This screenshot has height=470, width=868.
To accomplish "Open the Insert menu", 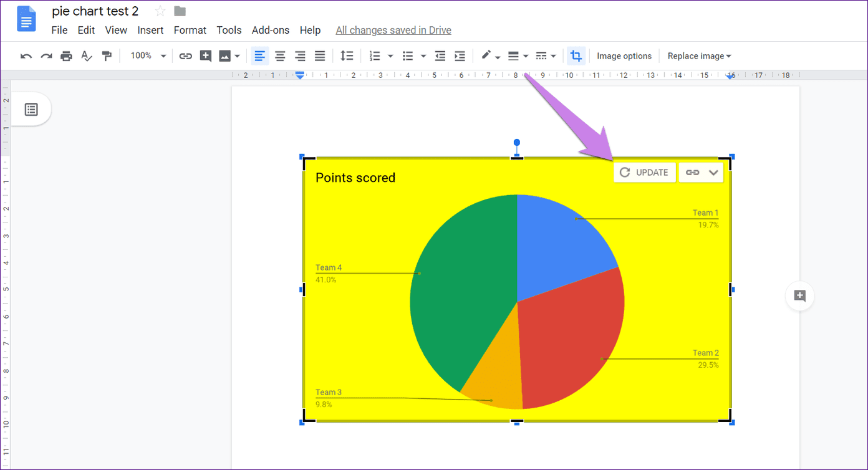I will [x=150, y=30].
